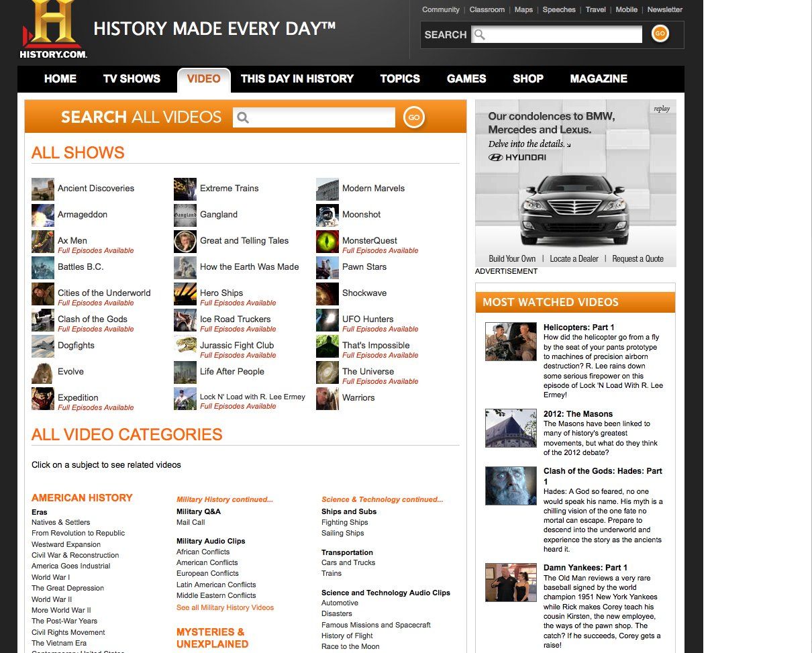Click the orange GO button beside top search
The image size is (812, 653).
(660, 34)
